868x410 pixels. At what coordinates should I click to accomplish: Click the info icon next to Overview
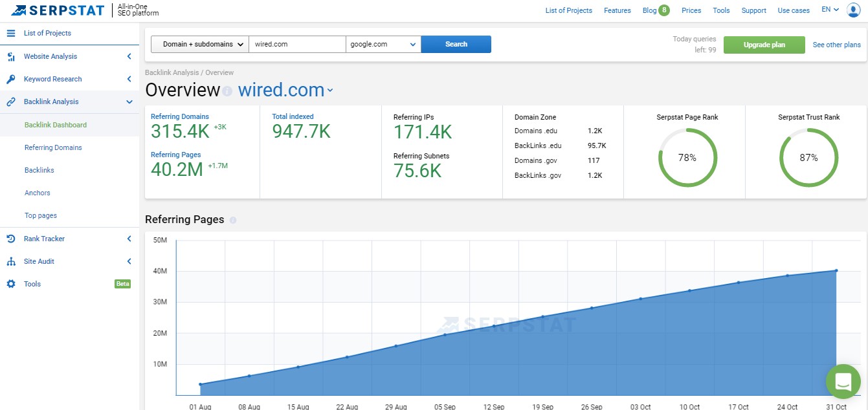click(x=227, y=91)
